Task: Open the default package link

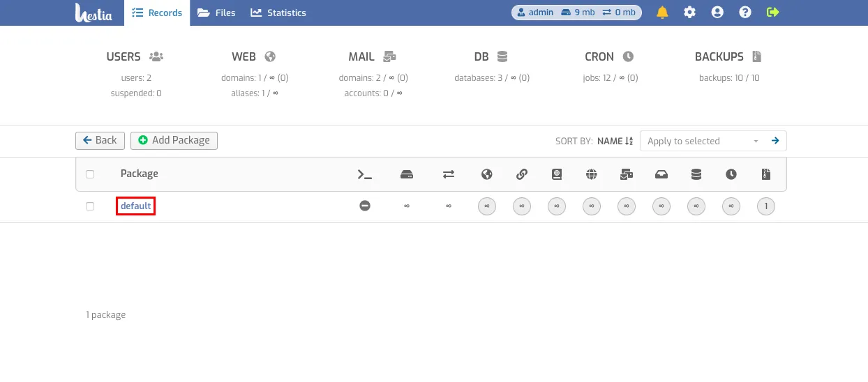Action: click(136, 206)
